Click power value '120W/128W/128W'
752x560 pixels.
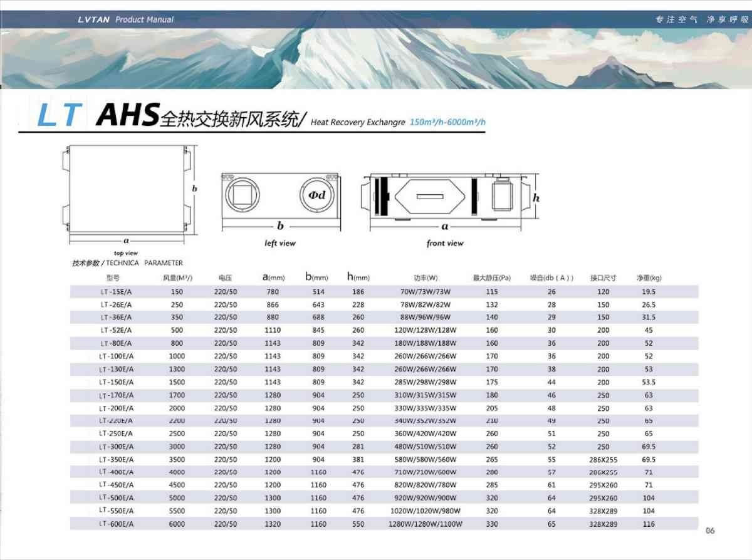[x=426, y=330]
